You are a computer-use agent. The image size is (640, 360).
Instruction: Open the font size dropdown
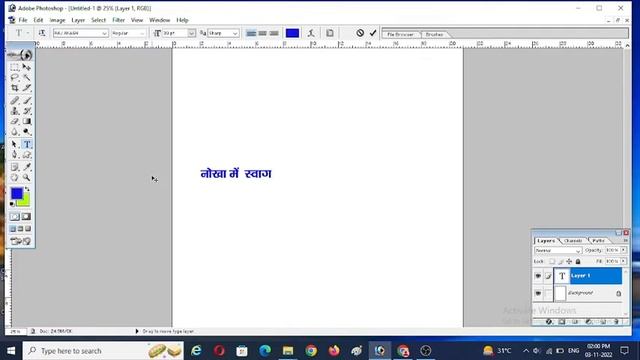point(191,33)
